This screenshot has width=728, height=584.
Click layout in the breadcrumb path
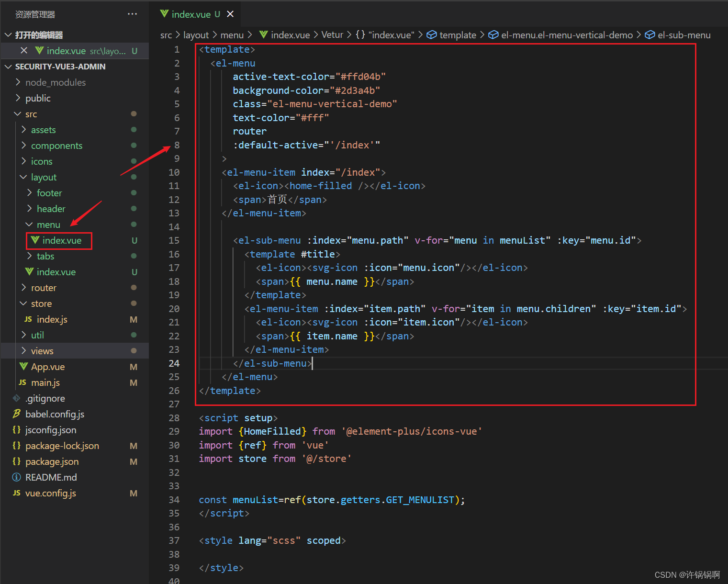pyautogui.click(x=196, y=35)
